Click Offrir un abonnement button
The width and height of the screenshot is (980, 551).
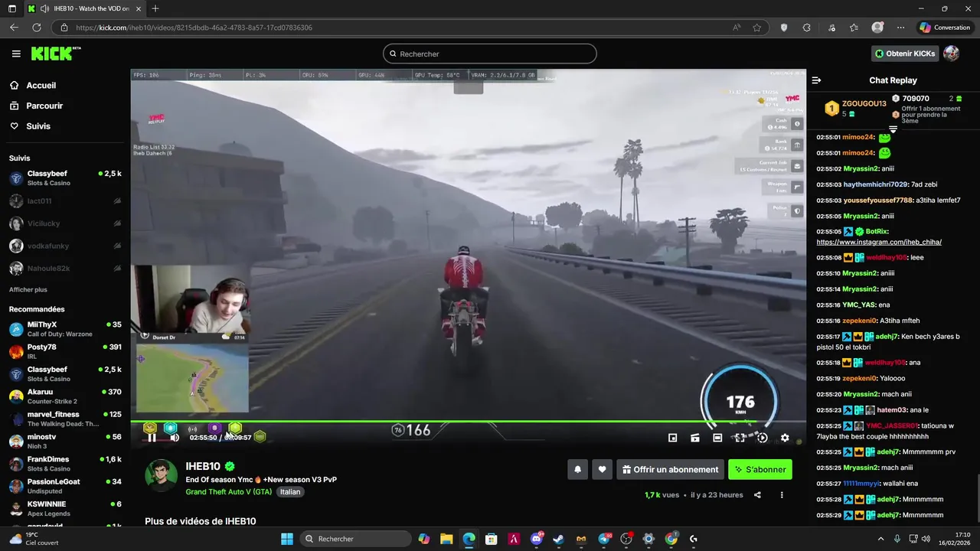pos(670,470)
